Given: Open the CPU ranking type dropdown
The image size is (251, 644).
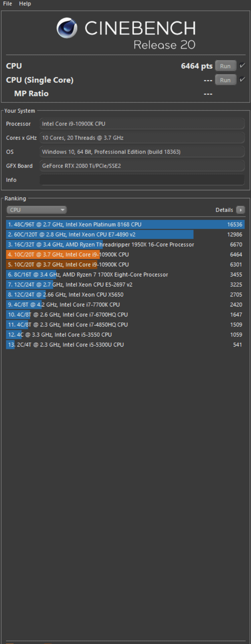Looking at the screenshot, I should pos(36,210).
